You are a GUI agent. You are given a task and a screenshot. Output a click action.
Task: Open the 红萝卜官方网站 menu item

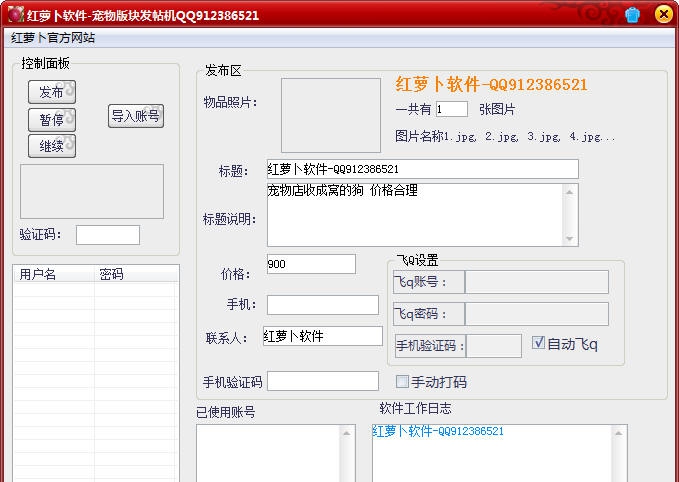[x=53, y=38]
